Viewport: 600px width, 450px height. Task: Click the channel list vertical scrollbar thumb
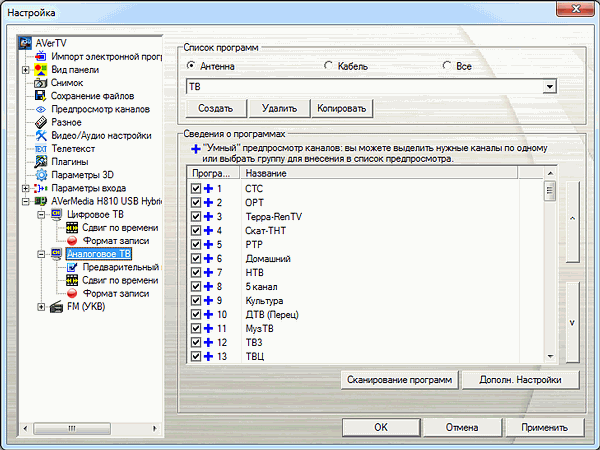tap(550, 191)
